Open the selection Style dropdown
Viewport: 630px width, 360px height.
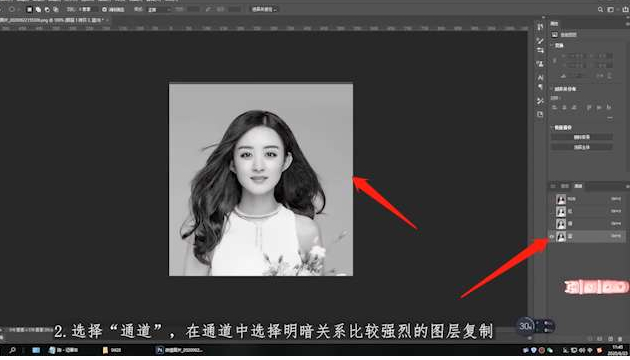tap(159, 9)
